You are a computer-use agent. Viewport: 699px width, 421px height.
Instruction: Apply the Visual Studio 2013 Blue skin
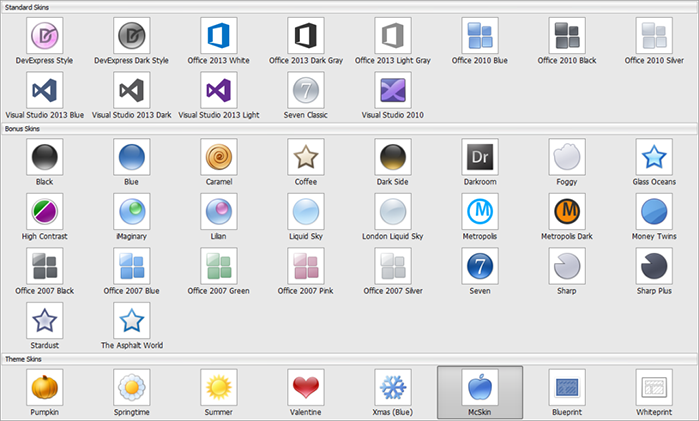click(x=45, y=90)
